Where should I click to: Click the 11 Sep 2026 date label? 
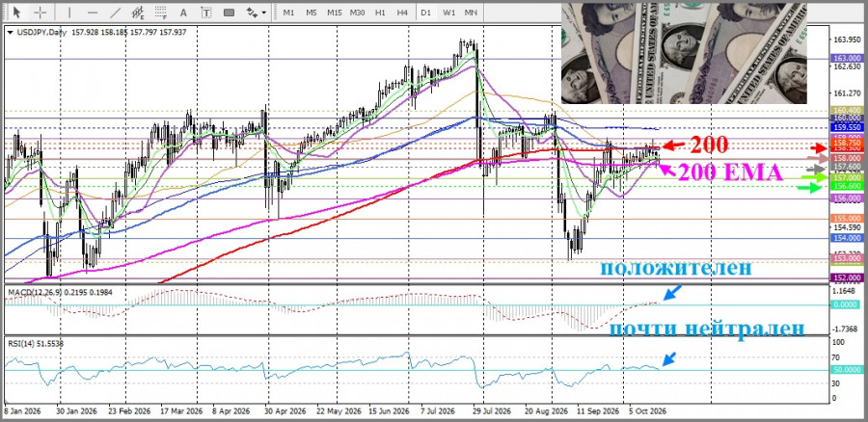(598, 412)
